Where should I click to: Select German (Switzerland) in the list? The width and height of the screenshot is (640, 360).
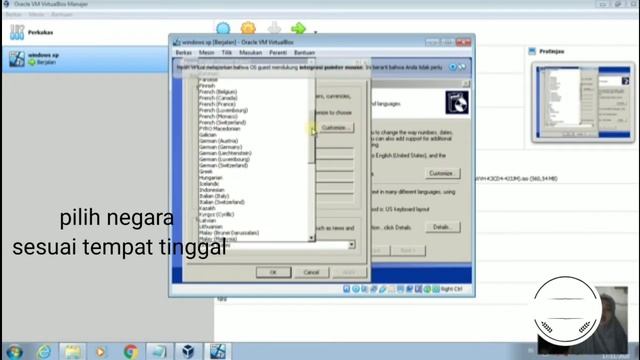(224, 165)
